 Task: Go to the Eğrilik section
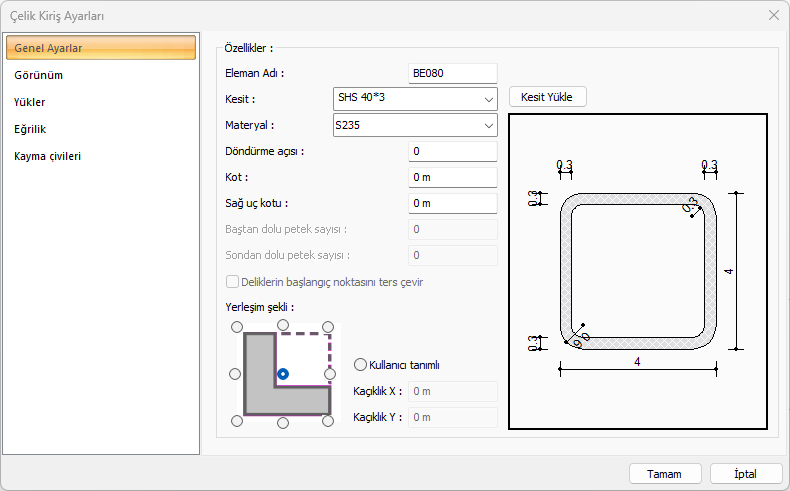click(31, 129)
